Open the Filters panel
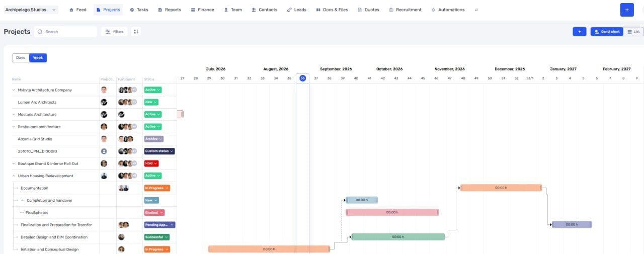The width and height of the screenshot is (644, 254). (x=114, y=32)
